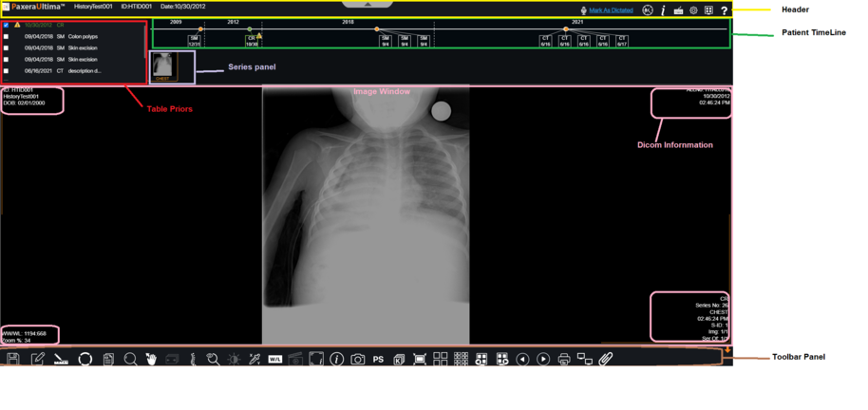
Task: Select the Pan hand tool
Action: click(151, 359)
